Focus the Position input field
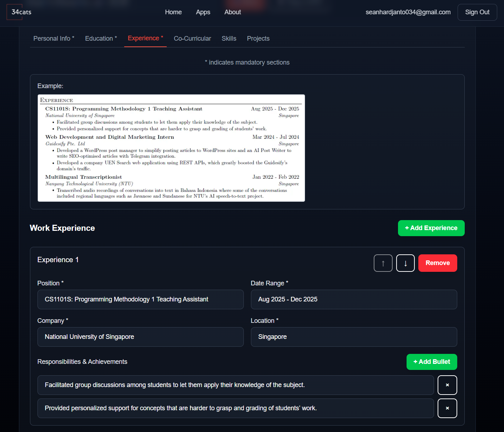The height and width of the screenshot is (432, 504). [140, 299]
